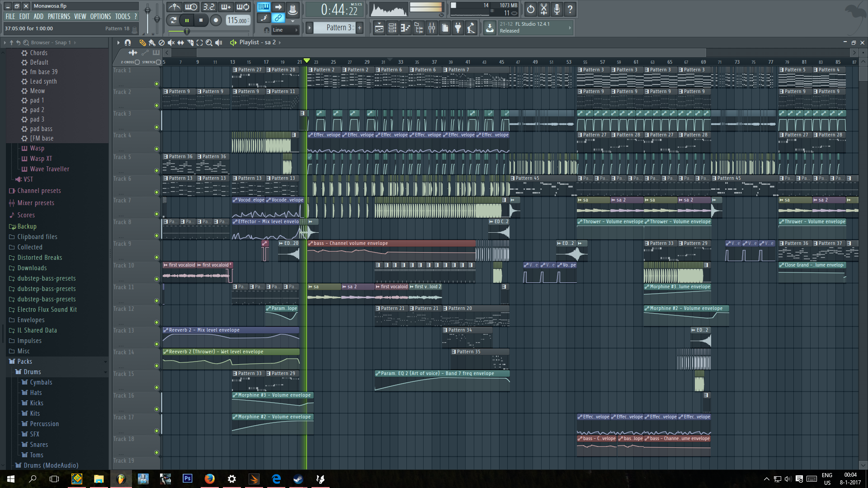Screen dimensions: 868x488
Task: Click the Wait for input icon
Action: (191, 7)
